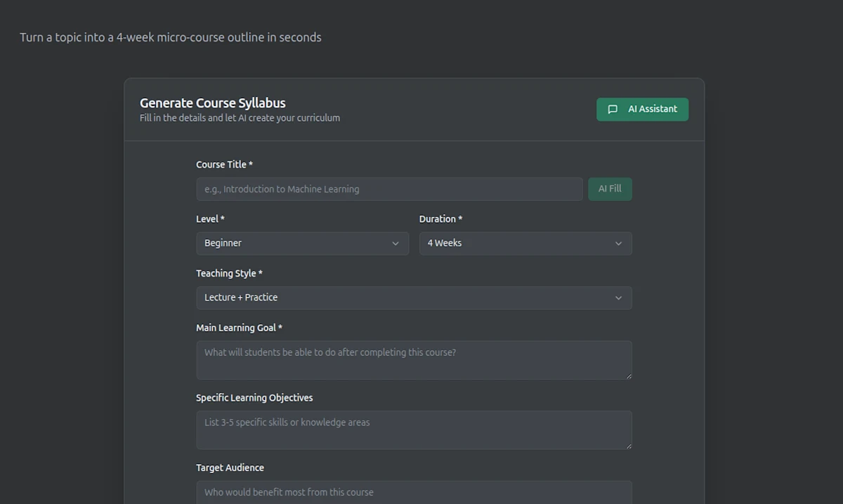The height and width of the screenshot is (504, 843).
Task: Click the chat bubble icon in AI Assistant
Action: point(613,110)
